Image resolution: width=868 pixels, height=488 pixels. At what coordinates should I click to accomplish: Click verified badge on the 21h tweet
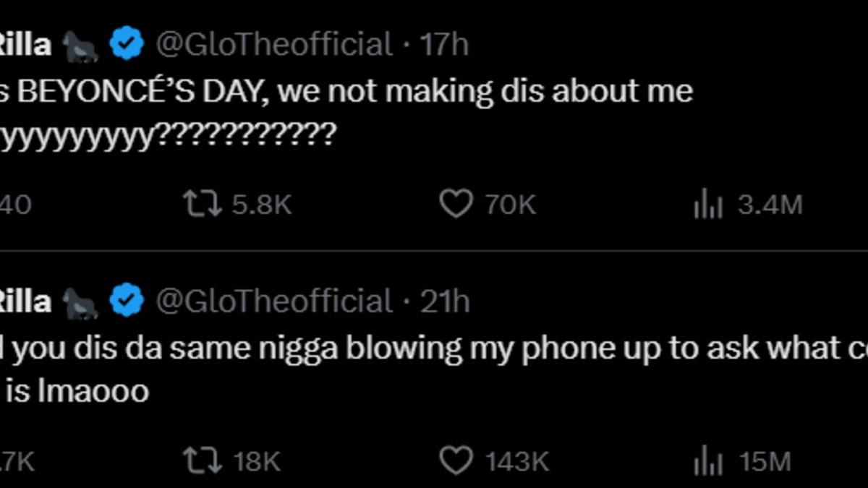(127, 301)
